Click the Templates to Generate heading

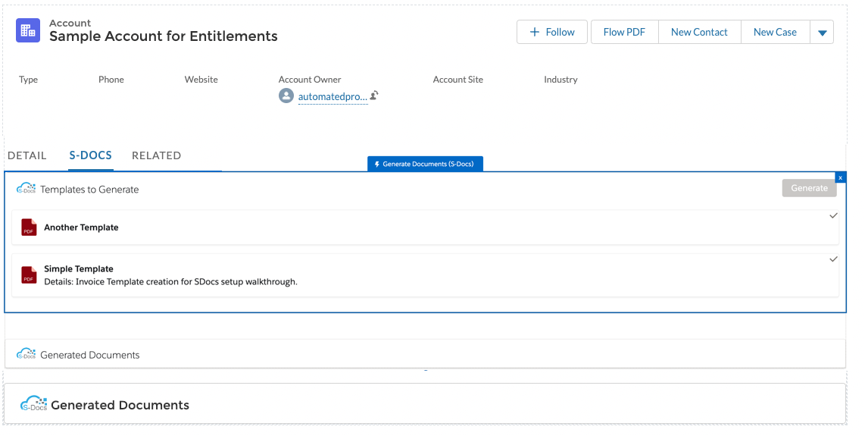[89, 190]
